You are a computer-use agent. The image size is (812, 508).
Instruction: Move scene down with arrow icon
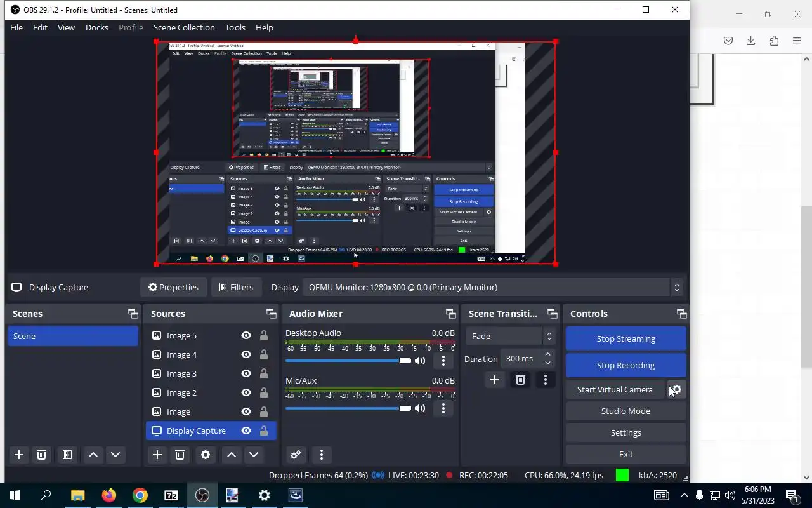pyautogui.click(x=115, y=455)
